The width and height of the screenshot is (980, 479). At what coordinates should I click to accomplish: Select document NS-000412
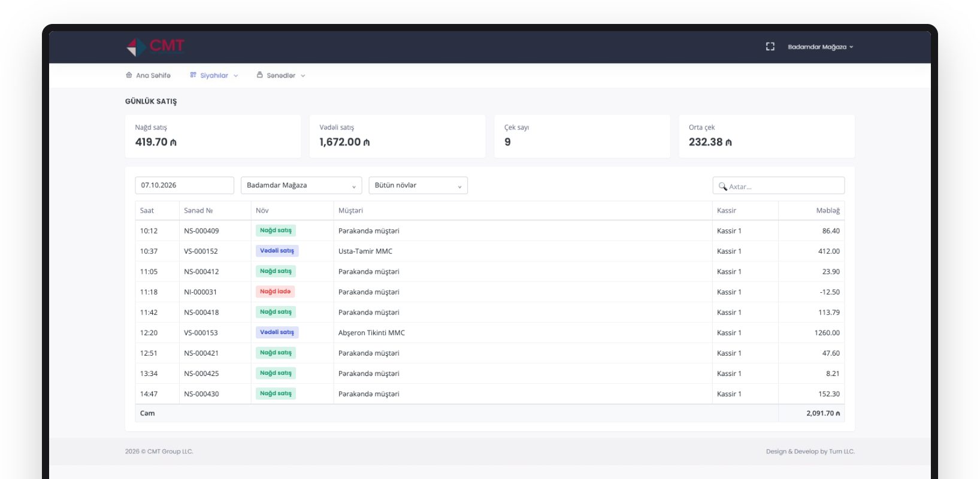tap(201, 272)
